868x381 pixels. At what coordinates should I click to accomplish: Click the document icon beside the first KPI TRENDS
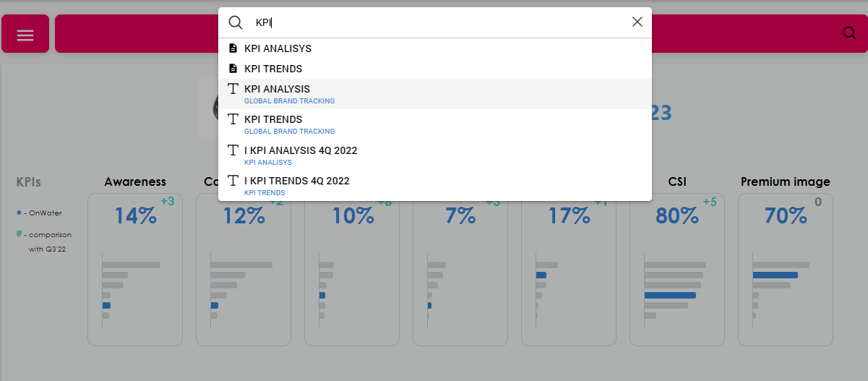233,69
